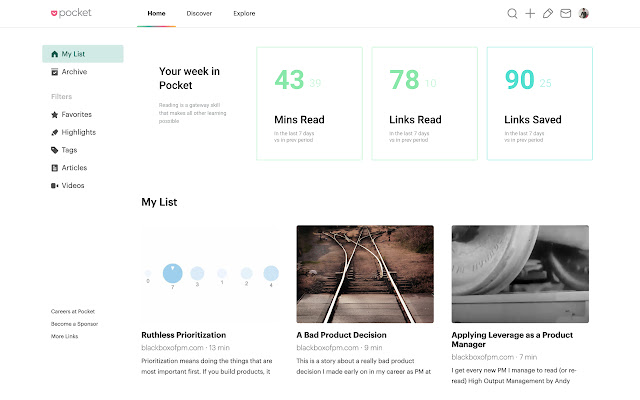Open the search magnifier icon
Viewport: 640px width, 400px height.
(512, 13)
